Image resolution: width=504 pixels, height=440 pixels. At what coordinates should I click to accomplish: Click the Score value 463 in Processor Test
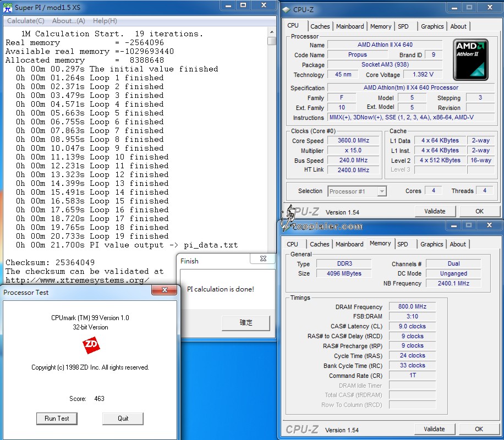coord(100,399)
